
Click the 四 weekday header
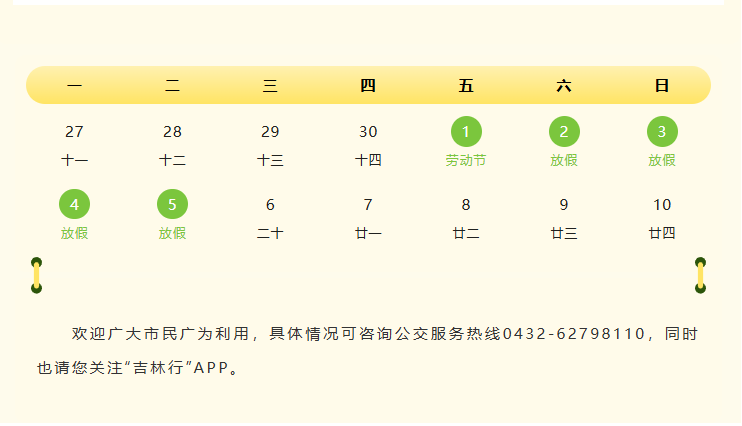click(x=368, y=86)
